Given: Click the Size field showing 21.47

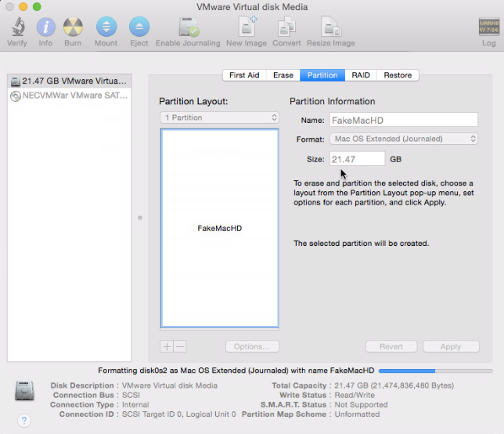Looking at the screenshot, I should (x=357, y=159).
